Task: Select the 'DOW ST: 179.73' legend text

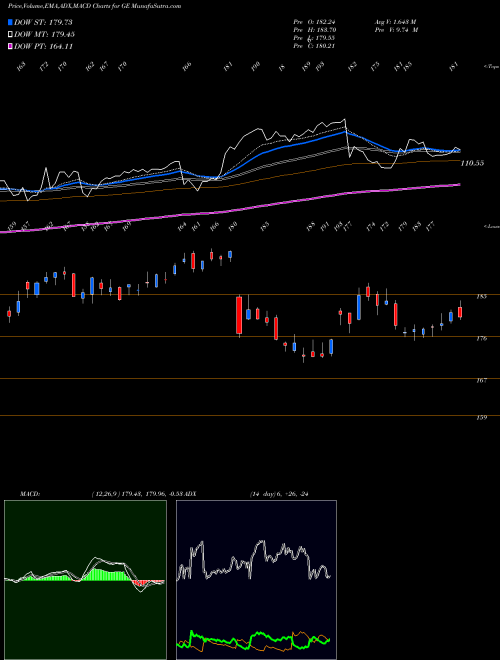Action: tap(43, 22)
